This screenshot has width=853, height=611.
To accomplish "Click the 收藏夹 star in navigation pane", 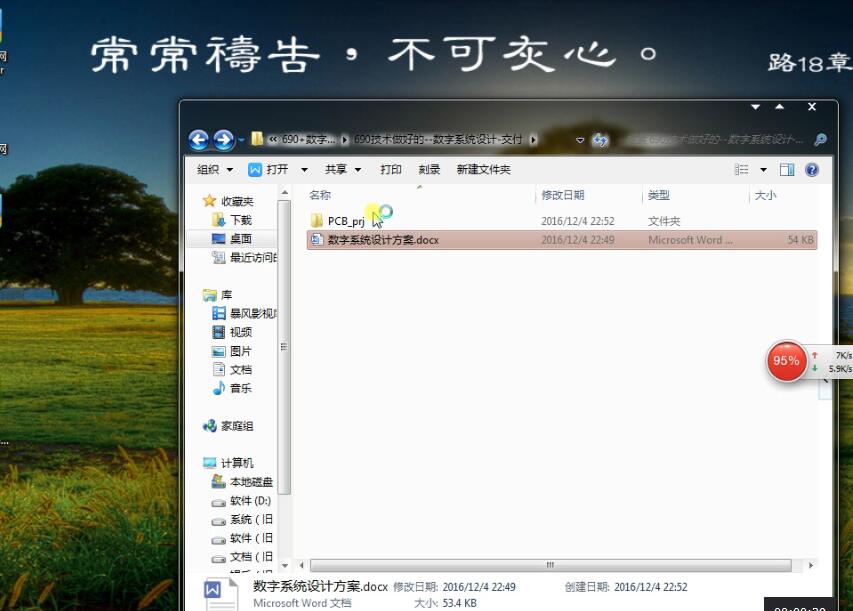I will click(209, 201).
